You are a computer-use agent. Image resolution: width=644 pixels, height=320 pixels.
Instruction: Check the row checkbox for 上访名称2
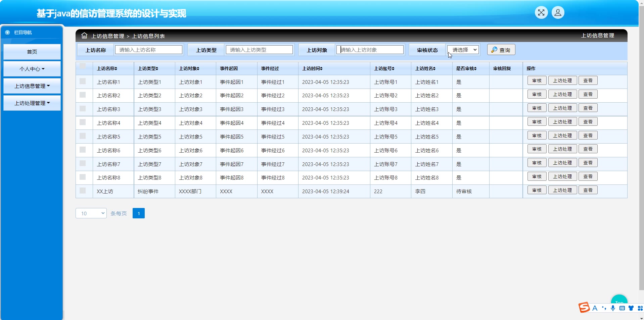(x=83, y=95)
